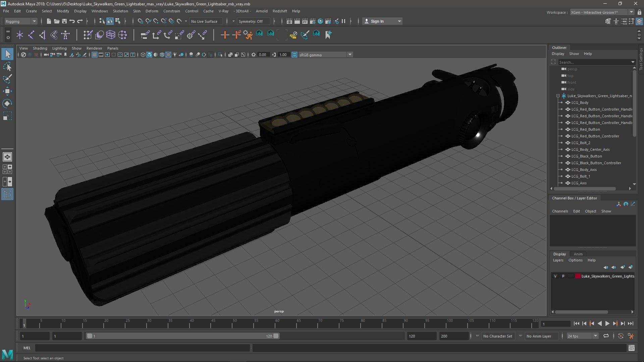Redo action via toolbar arrow
This screenshot has width=644, height=362.
(80, 21)
